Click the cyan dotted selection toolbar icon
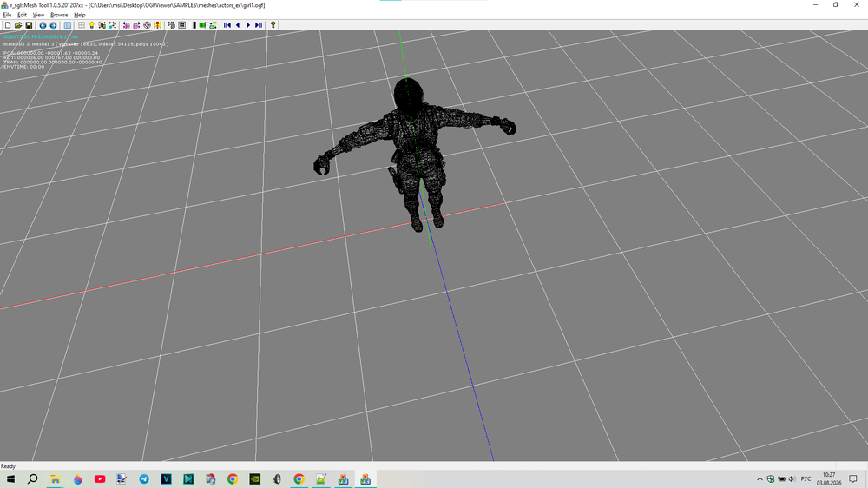The image size is (868, 488). pos(112,25)
